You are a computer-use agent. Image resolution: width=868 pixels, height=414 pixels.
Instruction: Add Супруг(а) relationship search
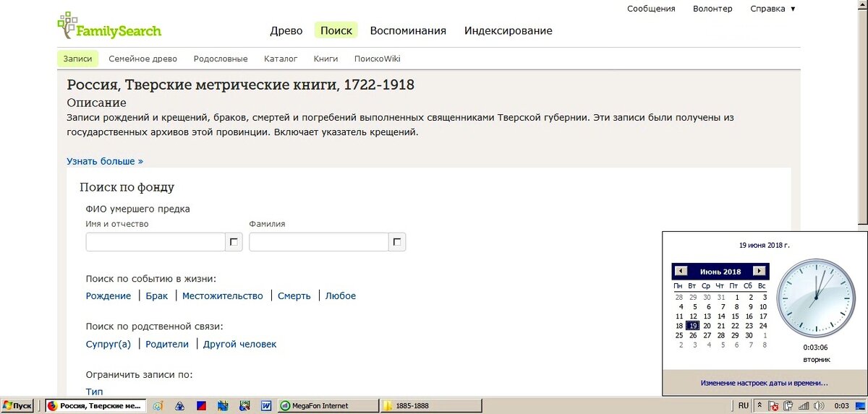109,344
